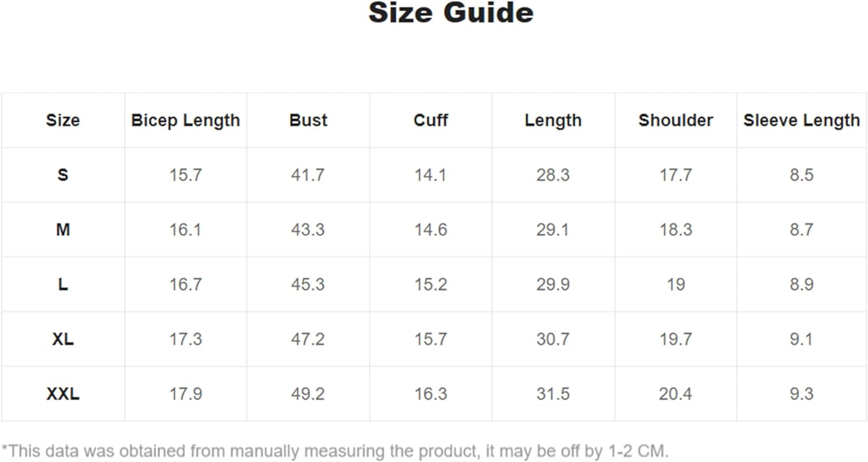The height and width of the screenshot is (462, 868).
Task: Click the 41.7 bust value for S
Action: (308, 175)
